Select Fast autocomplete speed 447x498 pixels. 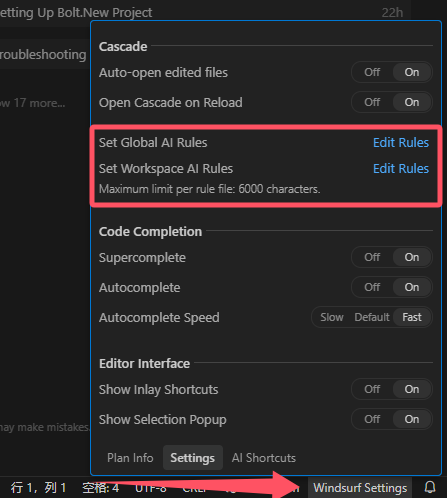[412, 317]
